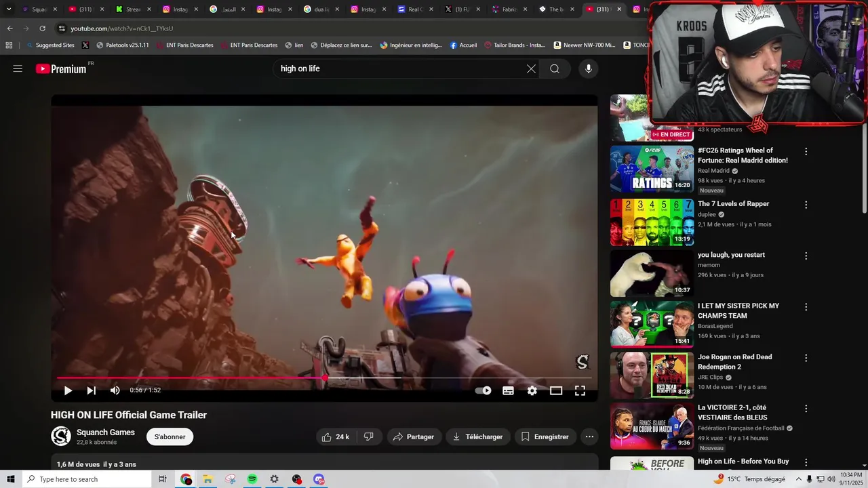
Task: Open video title you laugh, you restart
Action: coord(731,255)
